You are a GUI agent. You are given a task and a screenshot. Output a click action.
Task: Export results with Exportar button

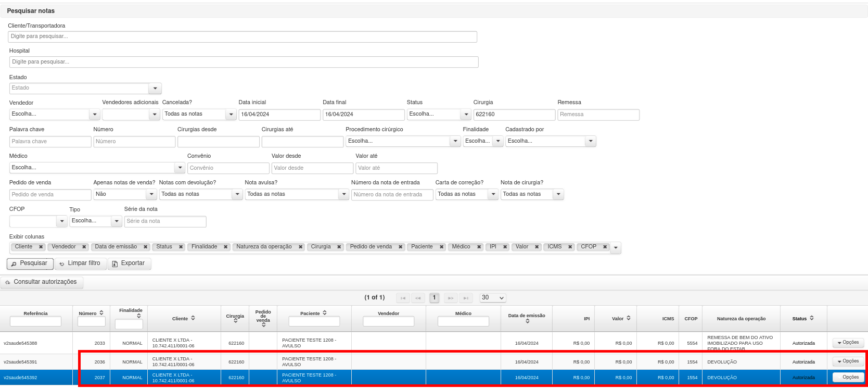tap(130, 264)
